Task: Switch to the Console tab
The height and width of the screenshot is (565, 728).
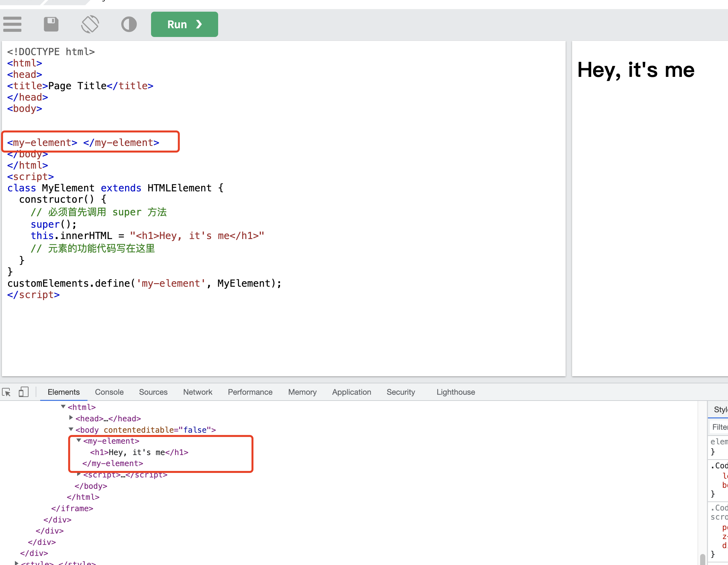Action: [x=109, y=392]
